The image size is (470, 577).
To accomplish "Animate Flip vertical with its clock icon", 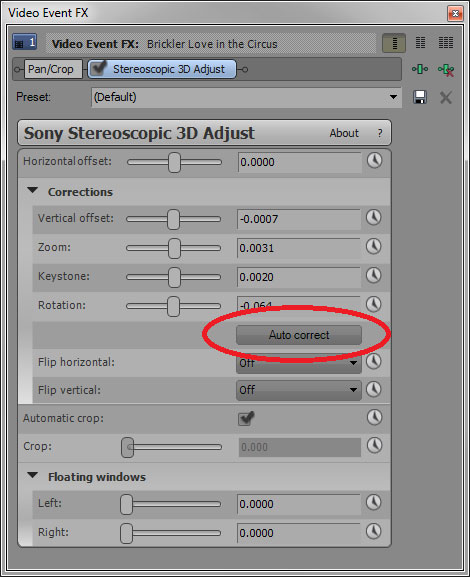I will click(x=374, y=389).
